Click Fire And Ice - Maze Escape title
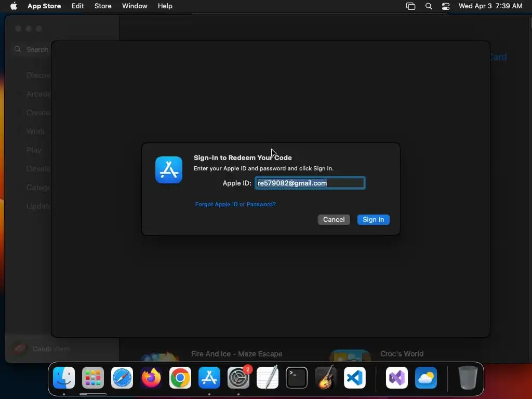 coord(236,354)
